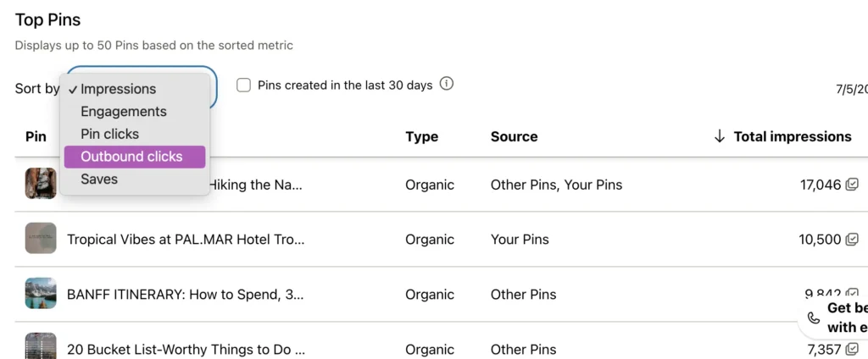
Task: Select Impressions in the sort menu
Action: tap(118, 89)
